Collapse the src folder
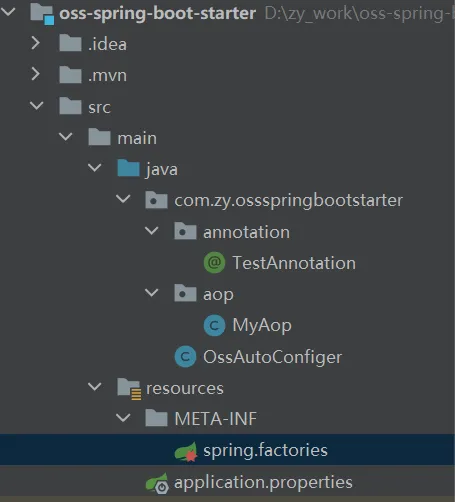This screenshot has height=502, width=455. (x=36, y=106)
